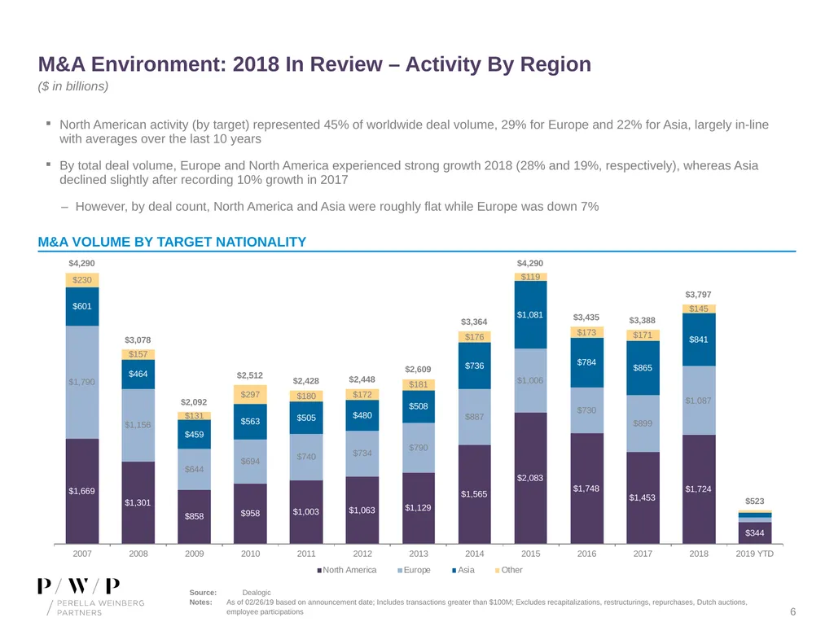This screenshot has width=834, height=644.
Task: Click the 2015 Other $119 segment
Action: coord(530,277)
